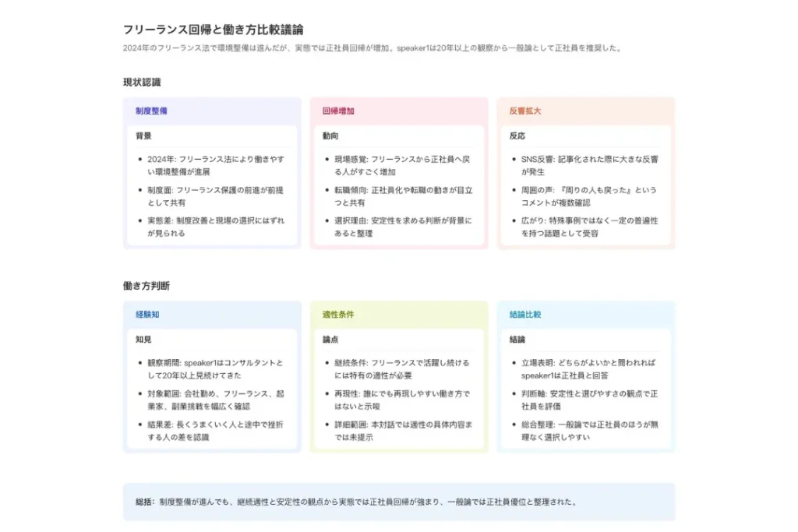798x532 pixels.
Task: Click bullet 実態差: 制度改善と現場の選択
Action: tap(216, 227)
